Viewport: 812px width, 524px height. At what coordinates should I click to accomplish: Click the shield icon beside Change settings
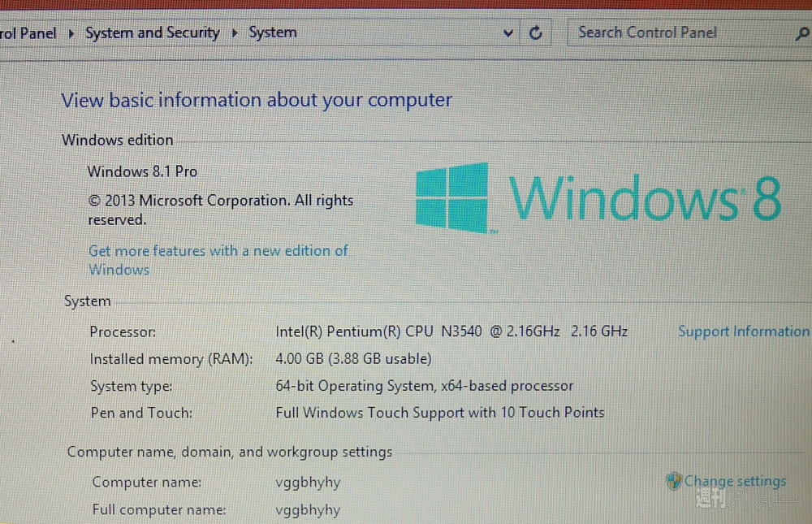673,481
